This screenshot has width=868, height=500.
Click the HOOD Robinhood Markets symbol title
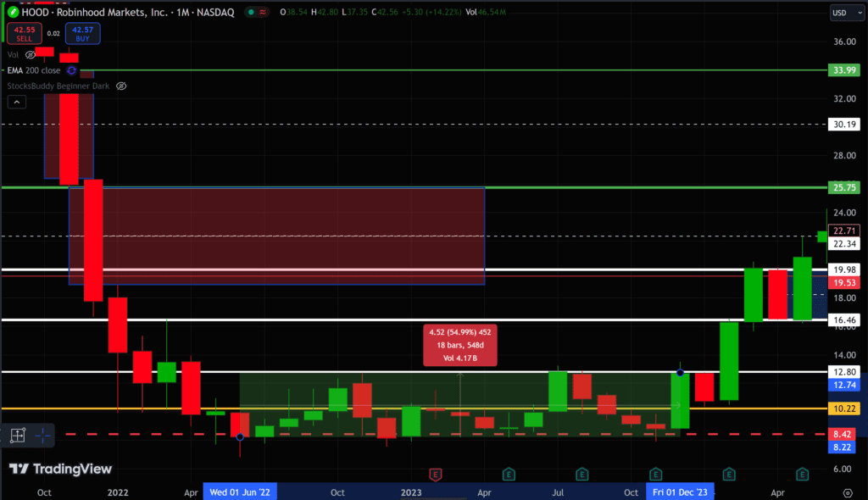[128, 12]
